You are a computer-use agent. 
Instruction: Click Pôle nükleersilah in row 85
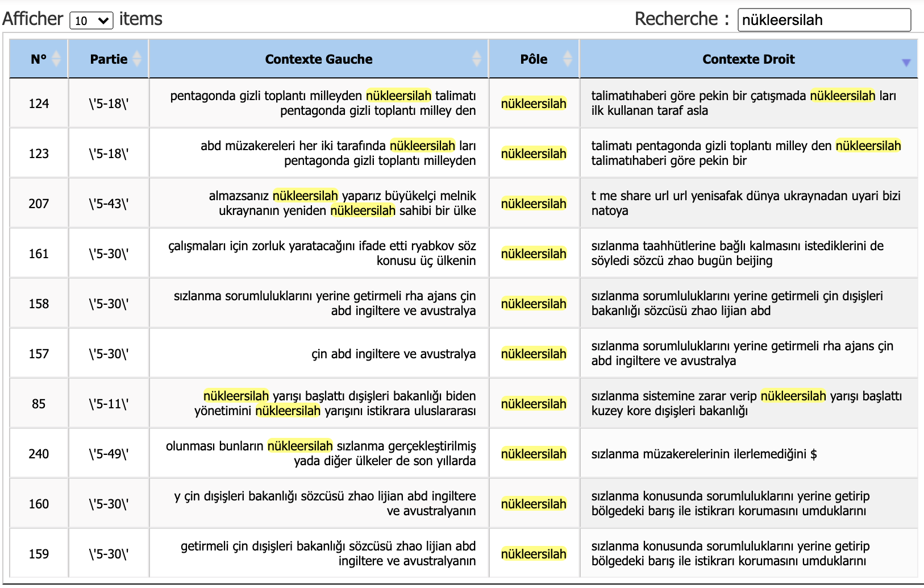(534, 404)
